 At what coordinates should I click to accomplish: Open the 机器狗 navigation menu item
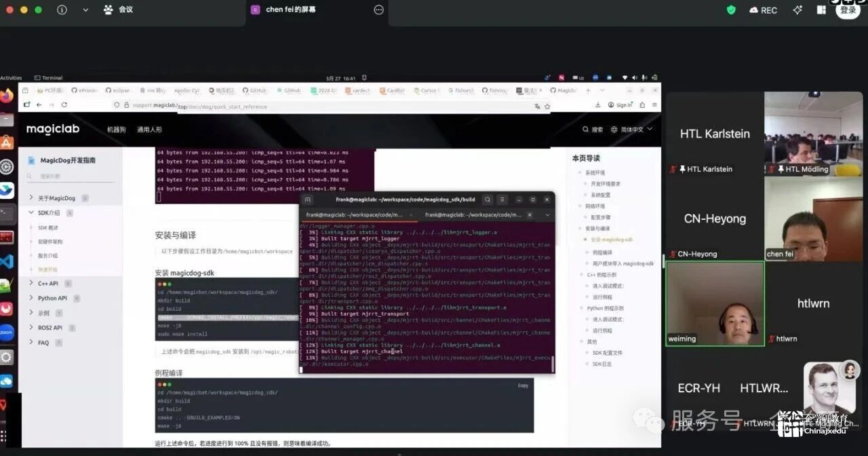coord(116,130)
